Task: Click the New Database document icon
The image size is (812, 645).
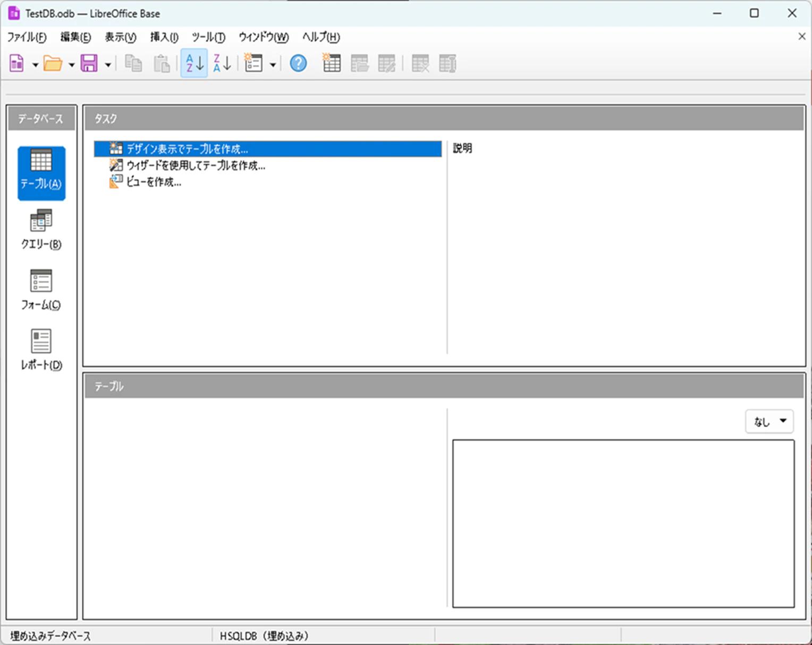Action: pyautogui.click(x=17, y=64)
